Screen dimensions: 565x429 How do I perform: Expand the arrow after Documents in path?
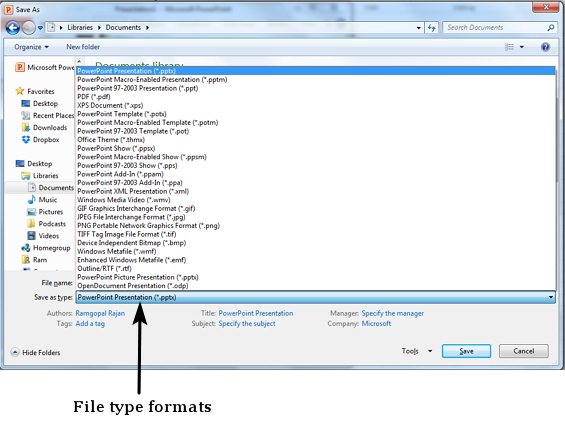coord(147,27)
